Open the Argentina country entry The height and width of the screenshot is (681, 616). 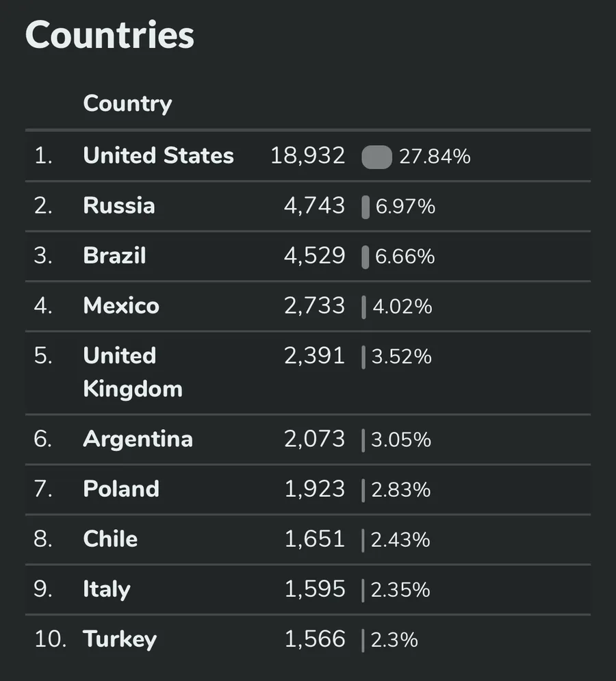[x=138, y=439]
